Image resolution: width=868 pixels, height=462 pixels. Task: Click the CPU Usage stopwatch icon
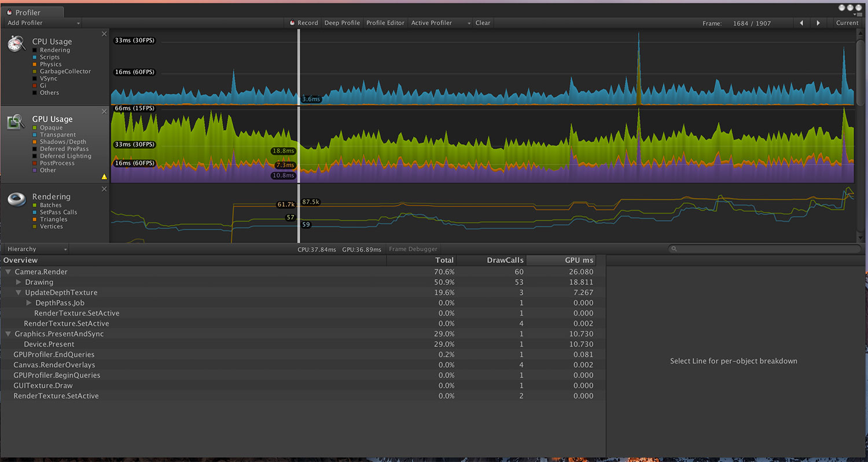[x=16, y=42]
